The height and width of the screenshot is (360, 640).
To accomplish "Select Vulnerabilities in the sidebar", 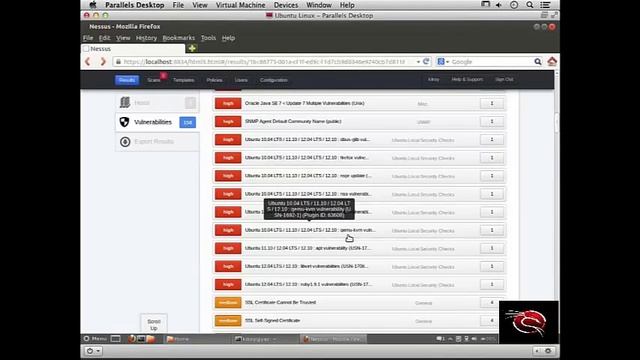I will click(157, 122).
